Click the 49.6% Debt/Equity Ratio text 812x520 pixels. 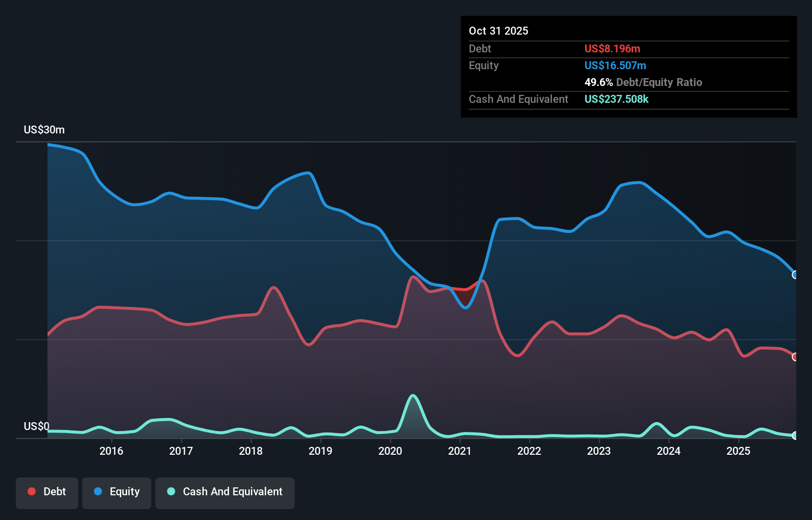point(643,82)
